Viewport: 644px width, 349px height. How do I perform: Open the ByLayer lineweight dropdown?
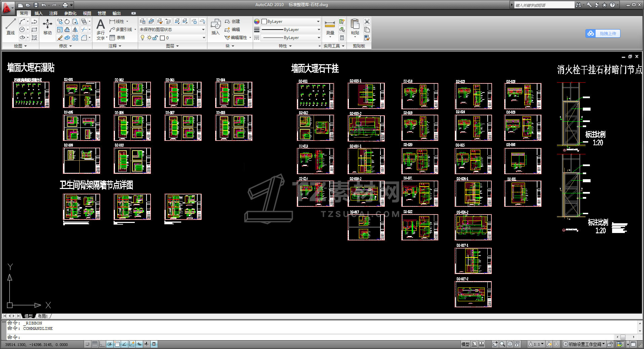coord(291,30)
